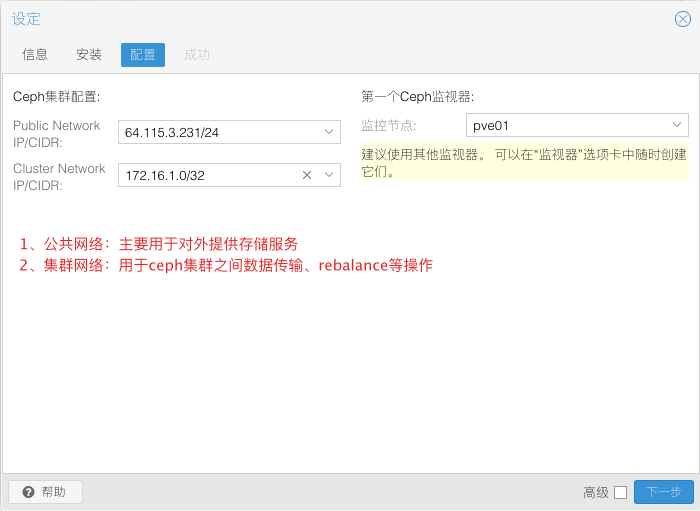The height and width of the screenshot is (511, 700).
Task: Open help with the 帮助 button
Action: 45,492
